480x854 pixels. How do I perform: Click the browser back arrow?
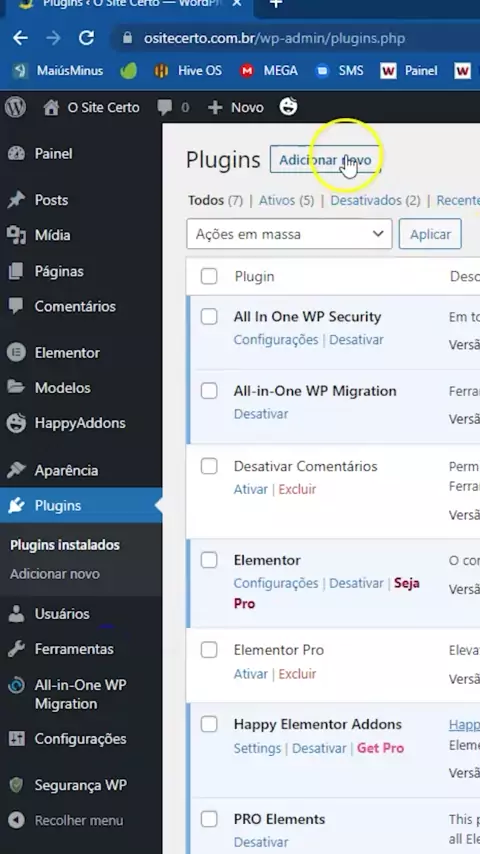20,38
